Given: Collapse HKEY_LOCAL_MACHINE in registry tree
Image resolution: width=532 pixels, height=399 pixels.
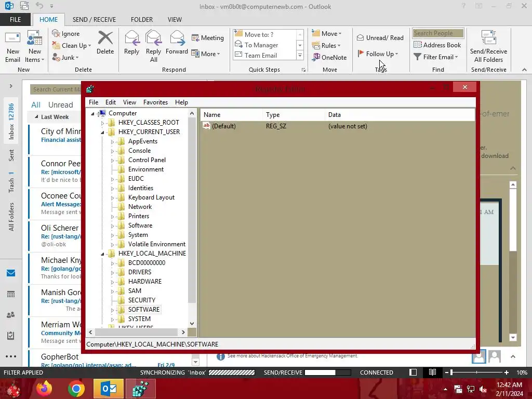Looking at the screenshot, I should tap(102, 254).
